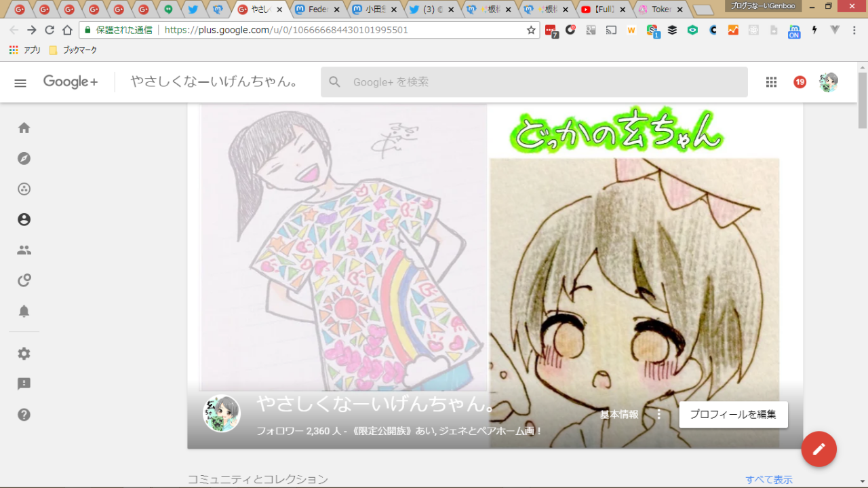
Task: Open the Google apps grid launcher
Action: (771, 82)
